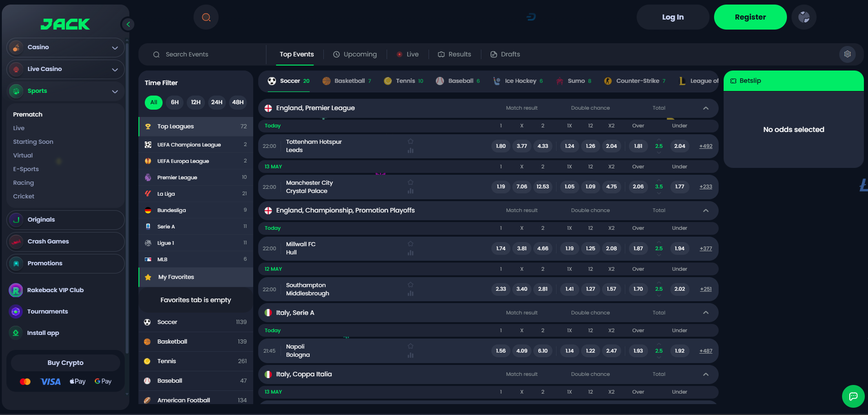
Task: Open the language or theme globe icon
Action: (x=804, y=17)
